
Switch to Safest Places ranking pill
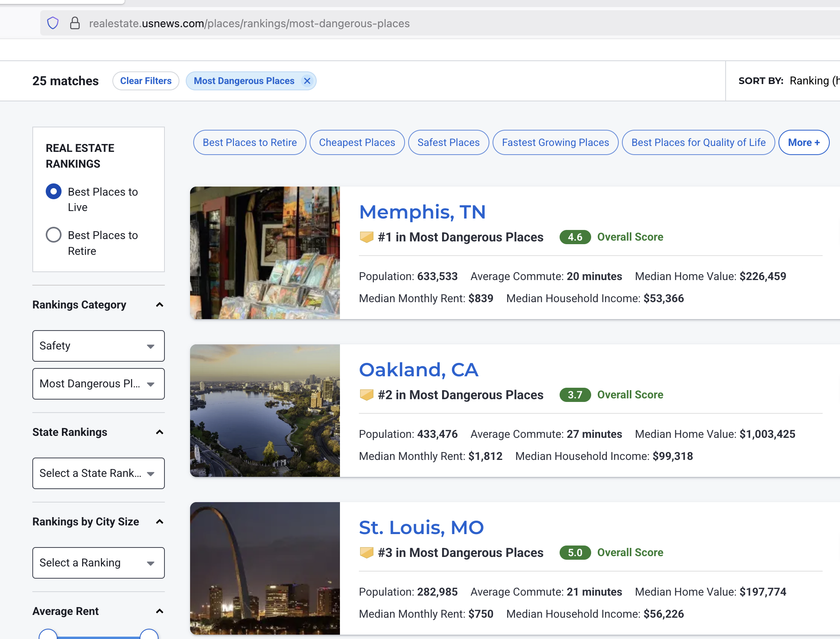coord(448,142)
